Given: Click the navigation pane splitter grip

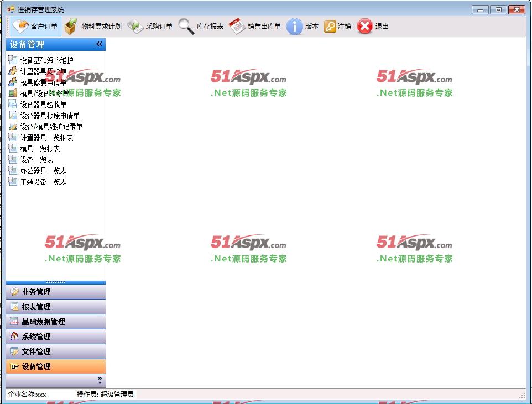Looking at the screenshot, I should coord(56,282).
